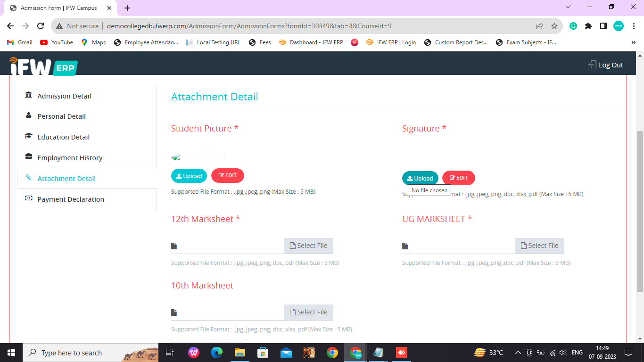Viewport: 644px width, 362px height.
Task: Open AnyDesk from the taskbar
Action: tap(401, 353)
